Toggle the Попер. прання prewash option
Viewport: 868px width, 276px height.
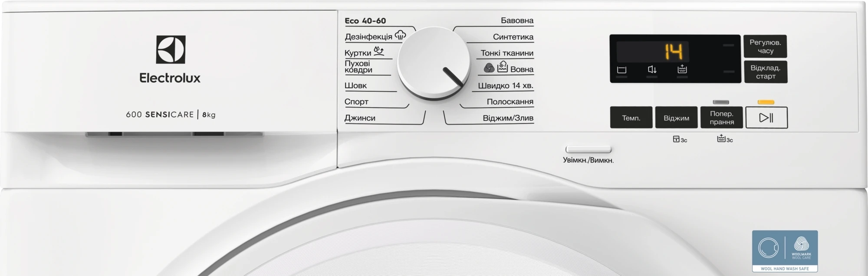point(721,118)
